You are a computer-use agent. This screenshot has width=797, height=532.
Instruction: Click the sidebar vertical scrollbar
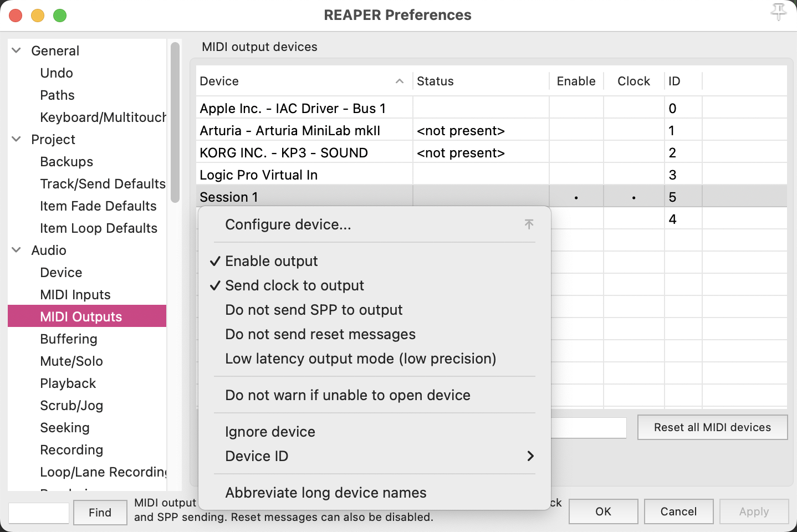click(175, 122)
